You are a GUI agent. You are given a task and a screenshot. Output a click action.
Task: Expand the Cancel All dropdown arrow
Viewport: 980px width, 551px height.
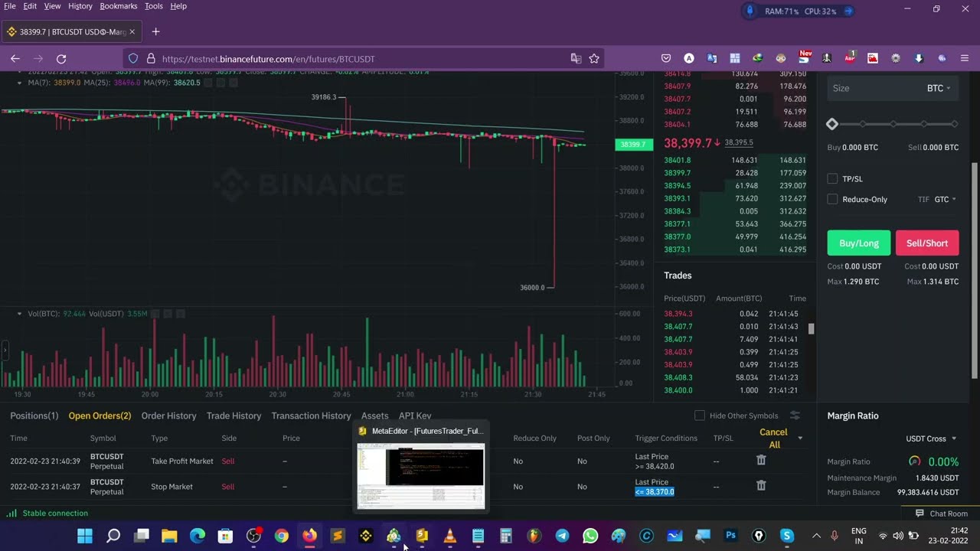click(800, 438)
